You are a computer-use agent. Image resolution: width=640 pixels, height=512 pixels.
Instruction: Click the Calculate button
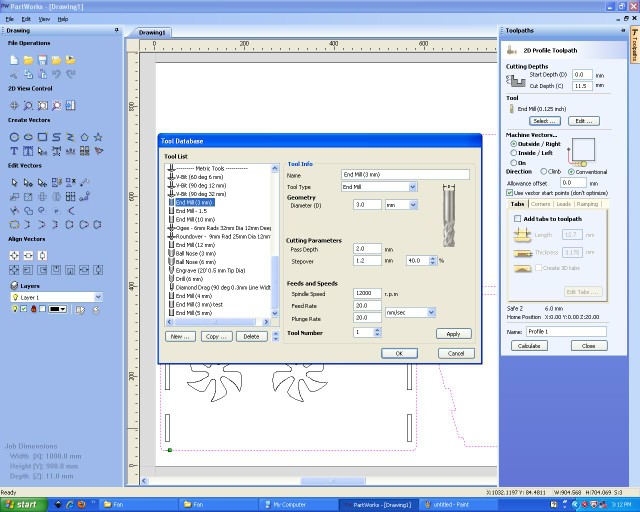point(529,346)
